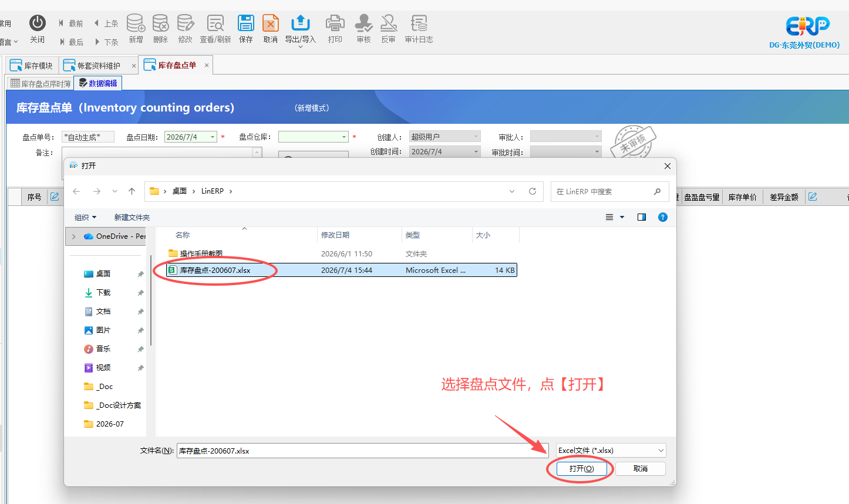
Task: Click the 取消 (cancel) toolbar icon
Action: pos(271,29)
